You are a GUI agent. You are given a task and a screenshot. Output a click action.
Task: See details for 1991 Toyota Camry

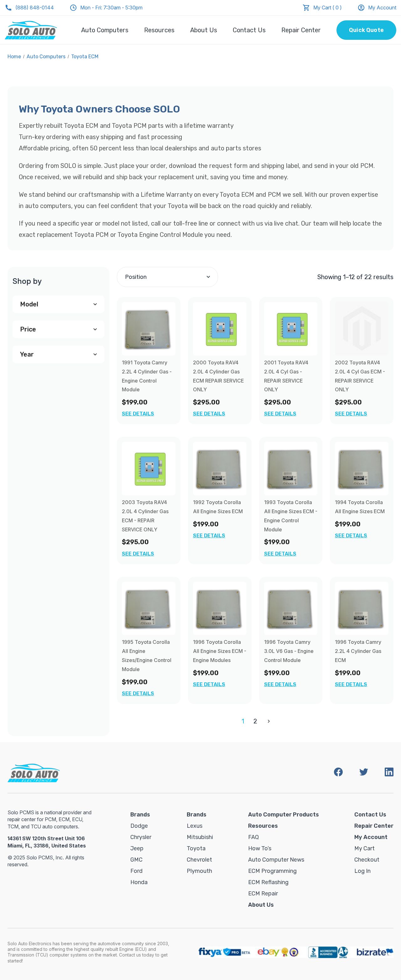(138, 414)
